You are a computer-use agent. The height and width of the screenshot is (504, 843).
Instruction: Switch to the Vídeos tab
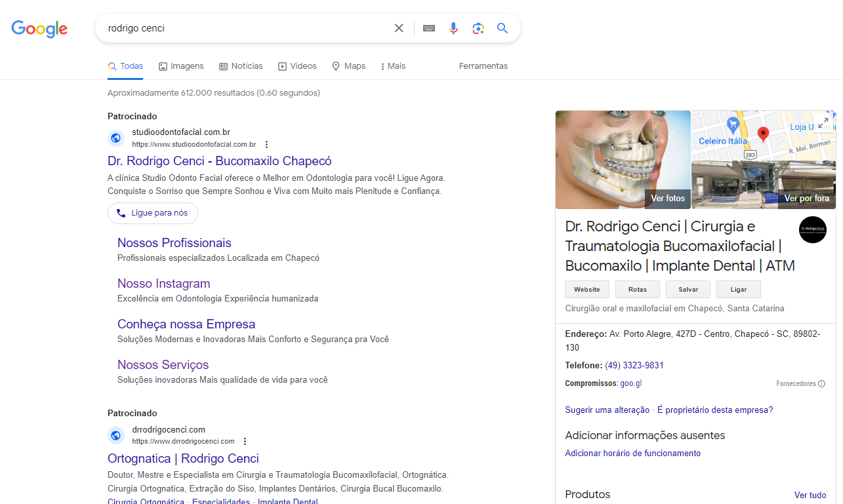[297, 66]
